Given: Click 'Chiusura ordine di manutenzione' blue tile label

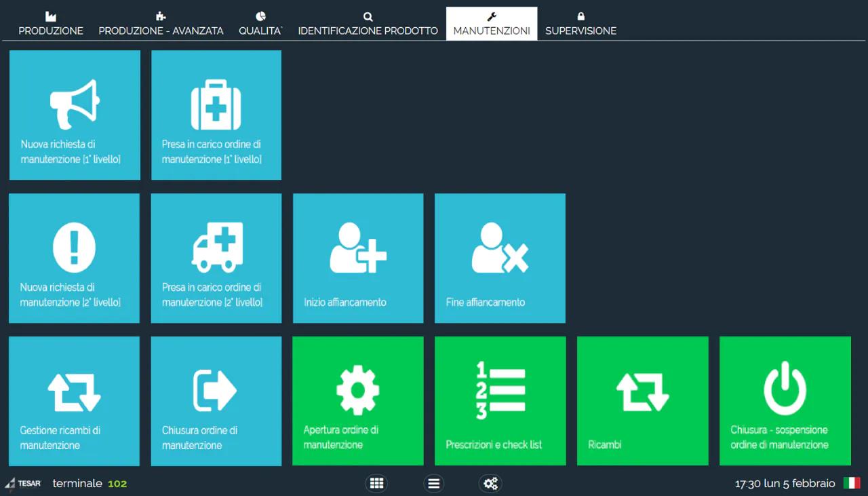Looking at the screenshot, I should [199, 438].
